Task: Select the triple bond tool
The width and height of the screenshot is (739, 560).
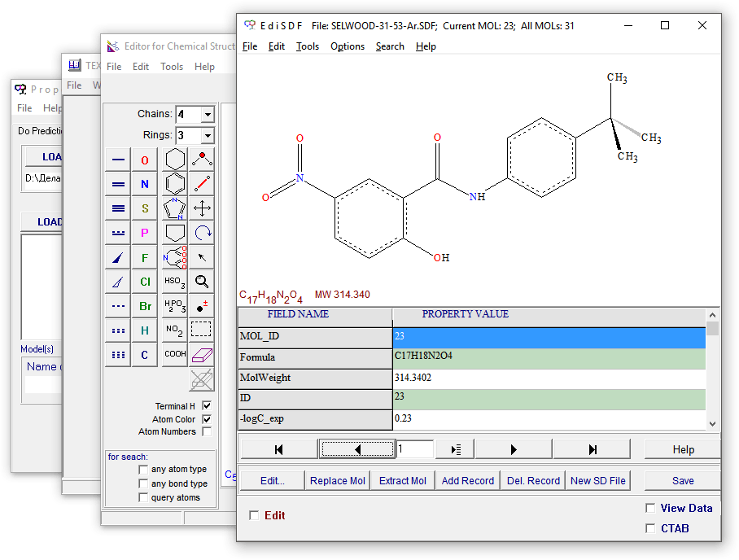Action: pyautogui.click(x=118, y=208)
